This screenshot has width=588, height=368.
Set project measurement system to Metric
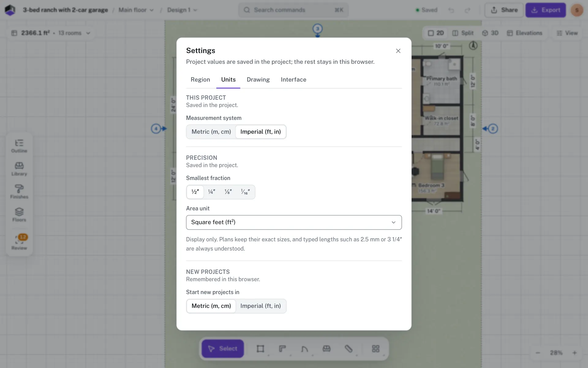point(211,132)
